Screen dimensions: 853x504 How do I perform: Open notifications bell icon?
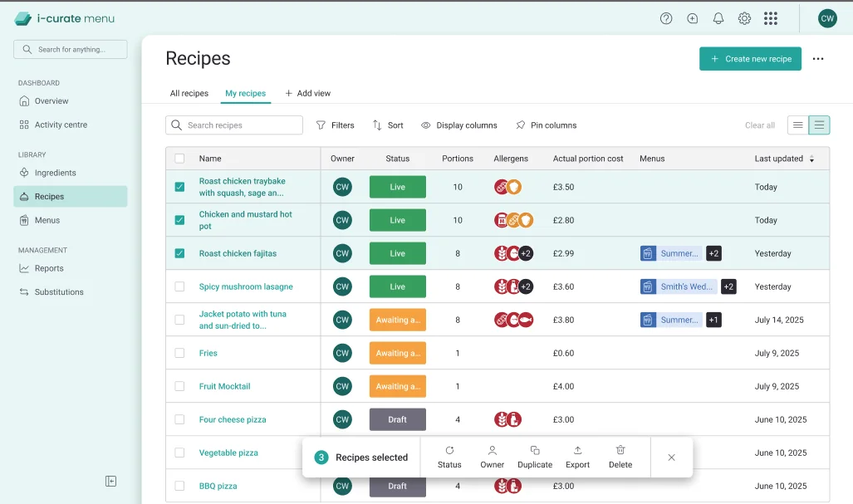pyautogui.click(x=718, y=18)
